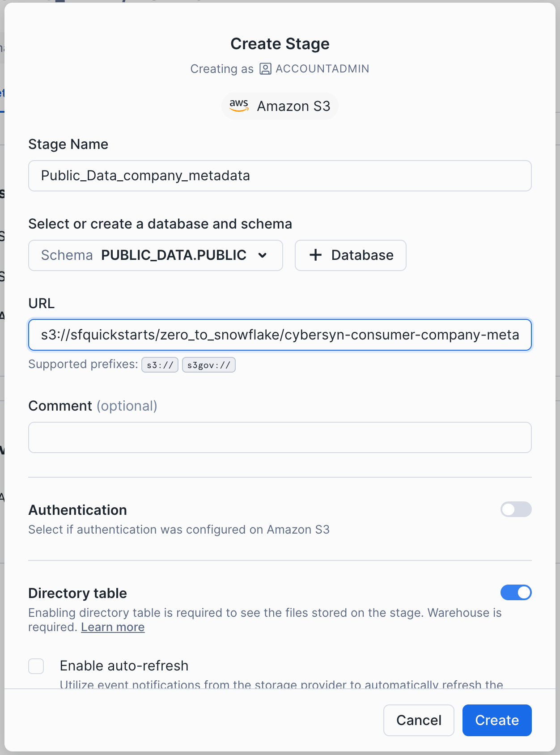Click the plus icon on Database button
560x755 pixels.
(315, 255)
